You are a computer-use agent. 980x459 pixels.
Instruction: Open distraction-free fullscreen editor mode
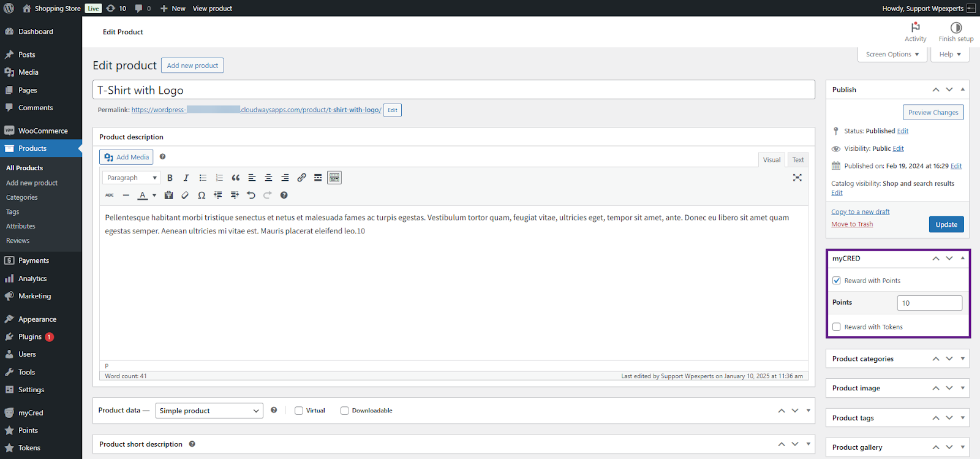coord(797,178)
